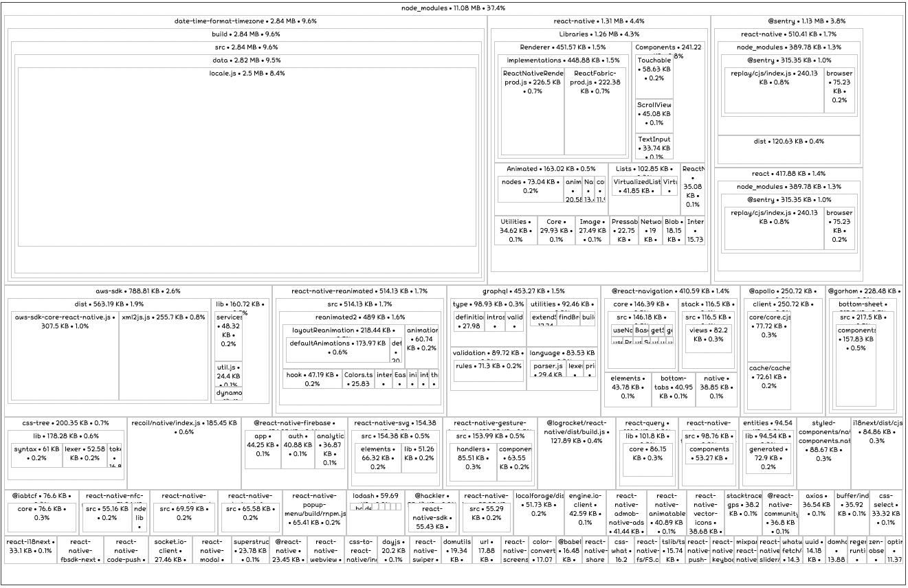Open the ReactNativeRenderer-prod.js 226.5 KB cell

pyautogui.click(x=533, y=111)
